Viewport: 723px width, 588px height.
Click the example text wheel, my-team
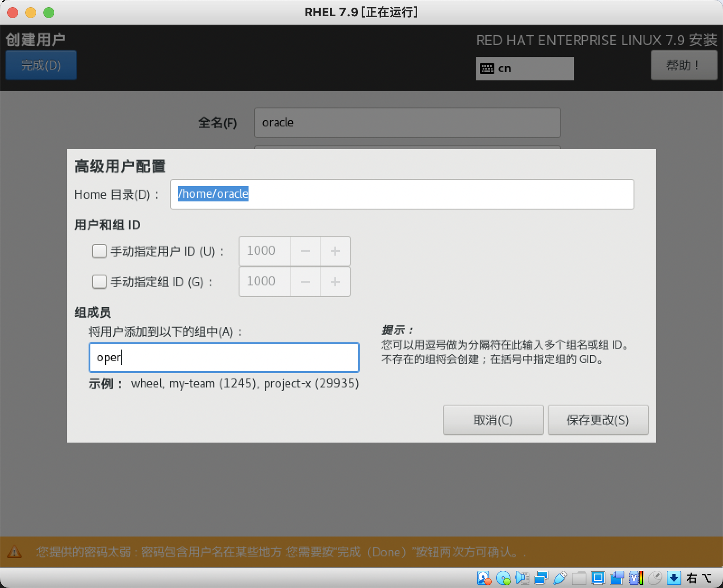pyautogui.click(x=245, y=384)
